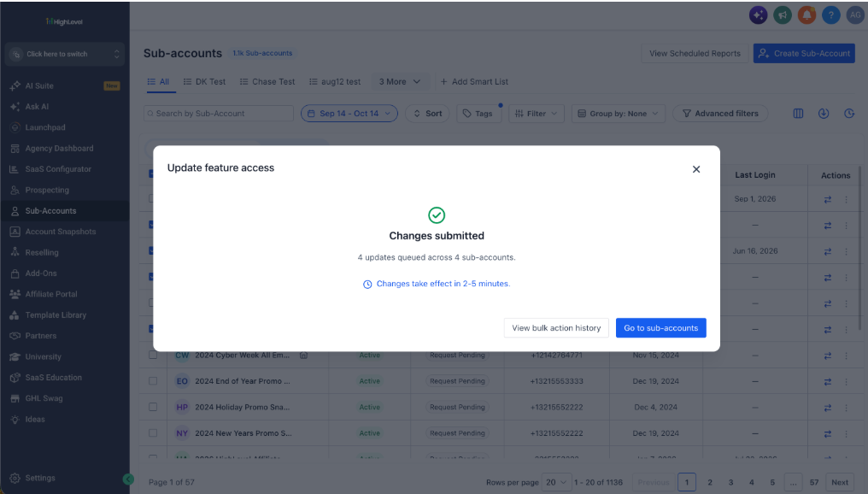
Task: Click Go to sub-accounts button
Action: tap(661, 328)
